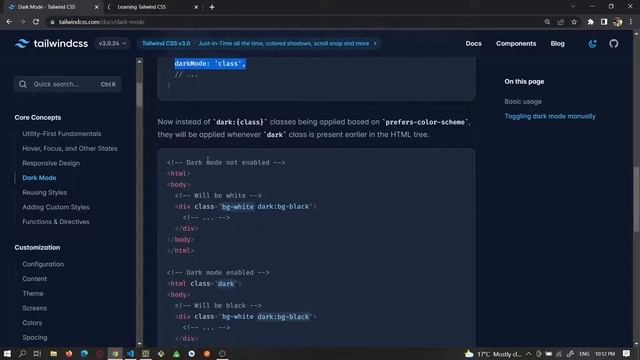This screenshot has width=640, height=360.
Task: Bookmark this page with the star icon
Action: pyautogui.click(x=574, y=22)
